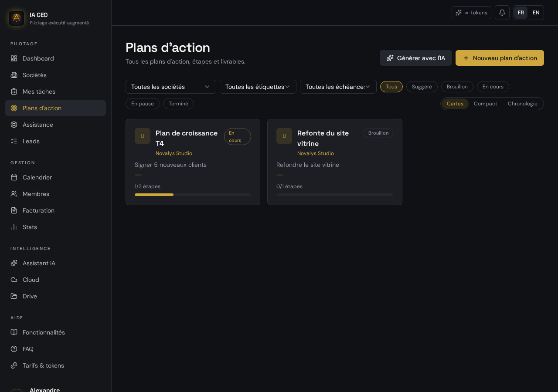The width and height of the screenshot is (558, 392).
Task: Open the Toutes les étiquettes dropdown
Action: click(258, 87)
